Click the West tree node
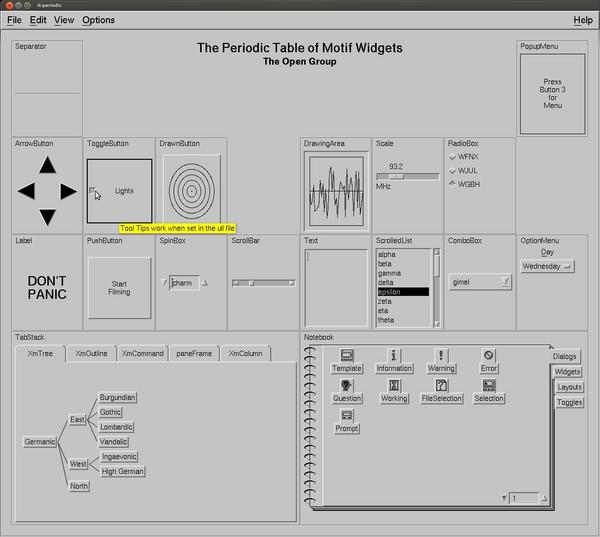 coord(78,464)
